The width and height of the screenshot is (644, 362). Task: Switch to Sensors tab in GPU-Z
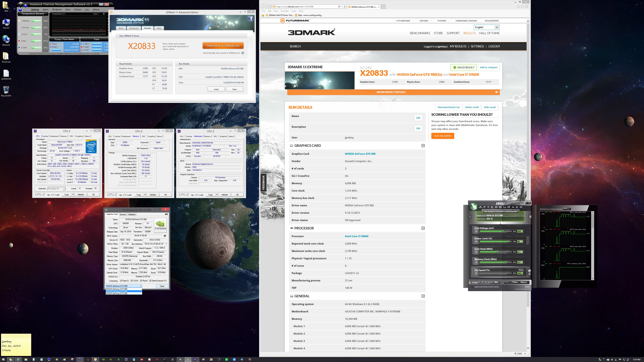123,214
